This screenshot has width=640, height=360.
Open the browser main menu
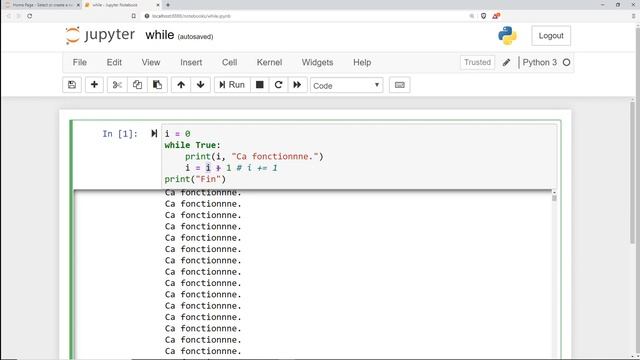click(633, 16)
